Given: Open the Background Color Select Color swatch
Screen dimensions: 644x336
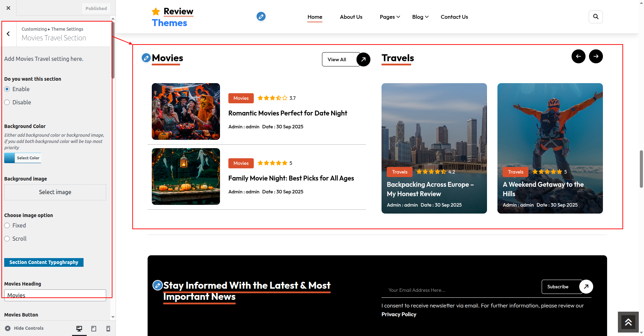Looking at the screenshot, I should [23, 158].
